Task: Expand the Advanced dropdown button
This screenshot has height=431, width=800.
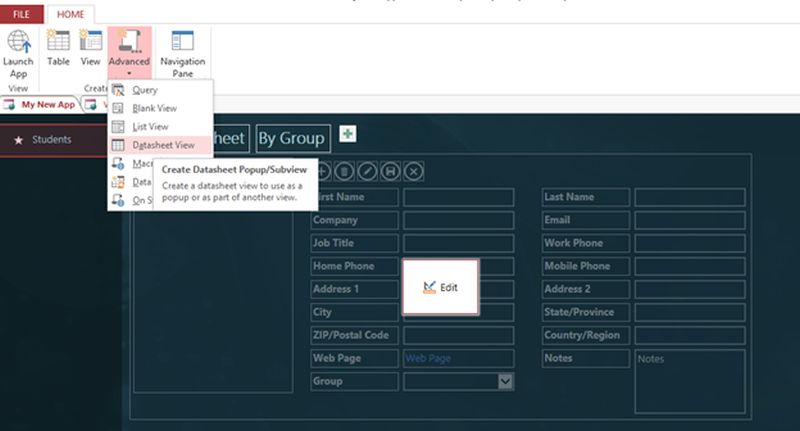Action: point(129,53)
